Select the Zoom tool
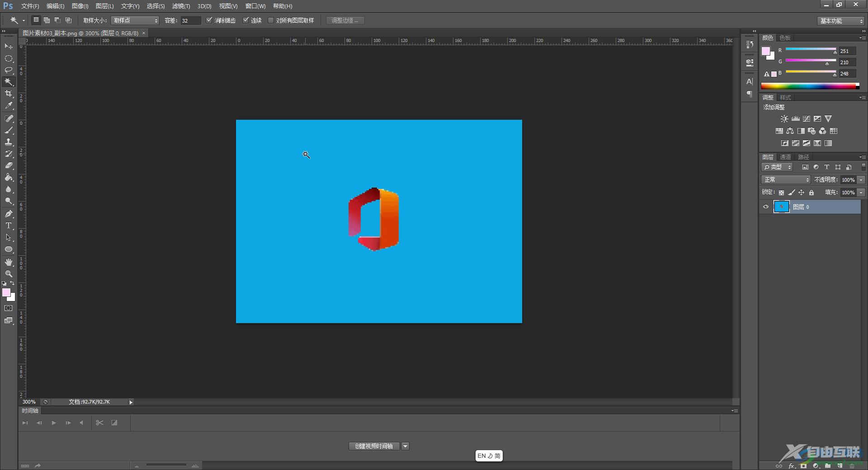 coord(8,274)
